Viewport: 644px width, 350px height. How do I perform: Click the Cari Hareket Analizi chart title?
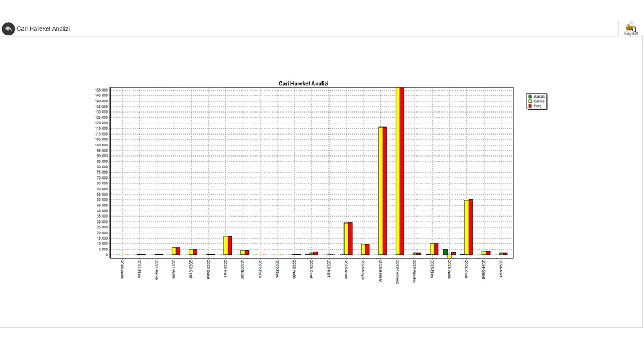(303, 84)
